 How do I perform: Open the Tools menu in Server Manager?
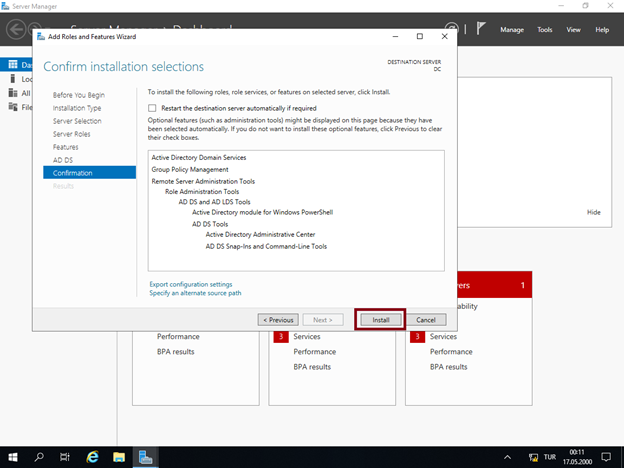(544, 29)
